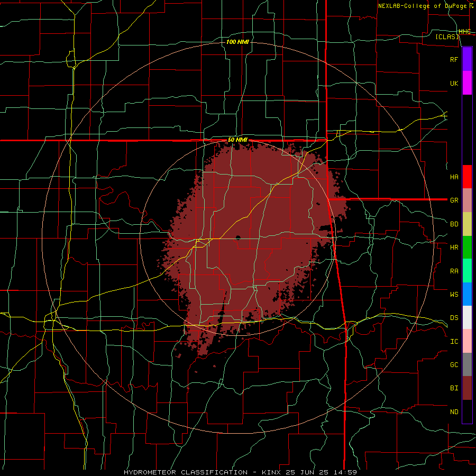476x476 pixels.
Task: Select the white DS legend color block
Action: [x=467, y=317]
